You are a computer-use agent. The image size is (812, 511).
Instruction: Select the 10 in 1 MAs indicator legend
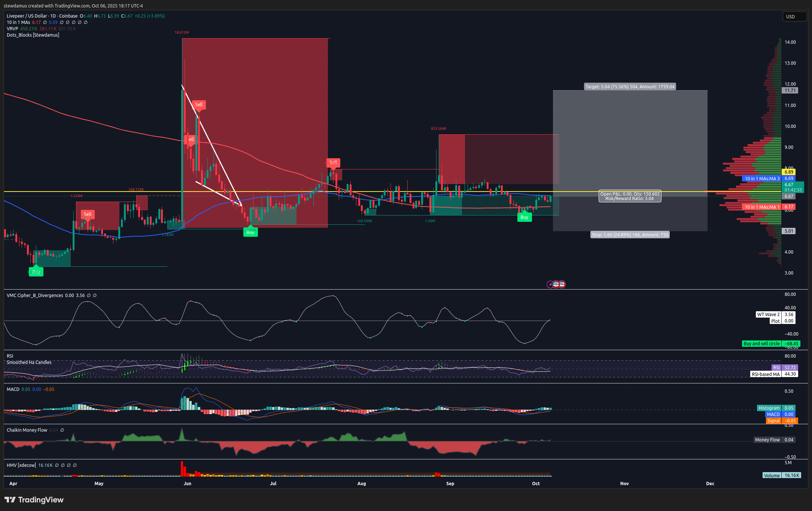click(18, 22)
